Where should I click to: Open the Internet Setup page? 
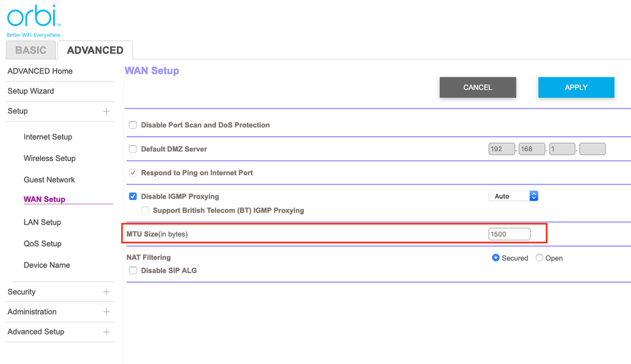(x=48, y=137)
